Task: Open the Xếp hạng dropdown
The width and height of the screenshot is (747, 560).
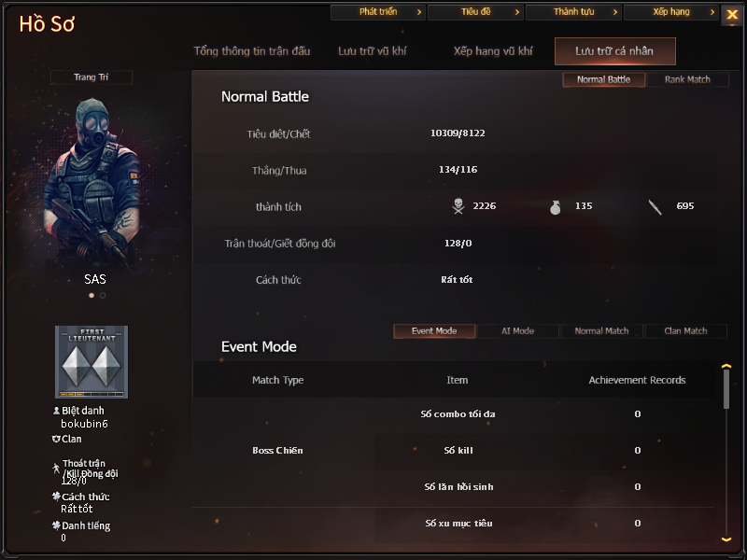Action: 671,12
